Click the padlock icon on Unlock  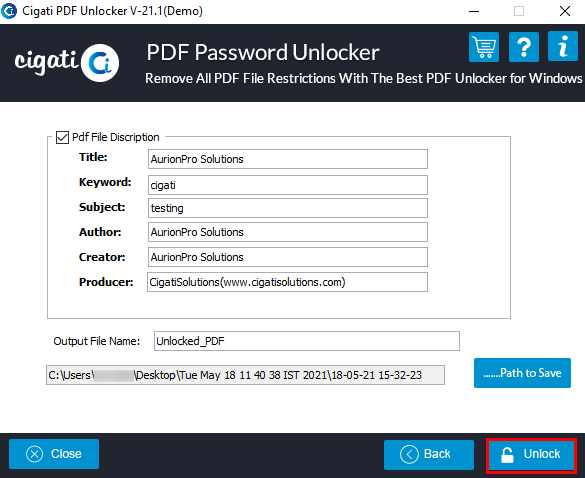pyautogui.click(x=507, y=455)
